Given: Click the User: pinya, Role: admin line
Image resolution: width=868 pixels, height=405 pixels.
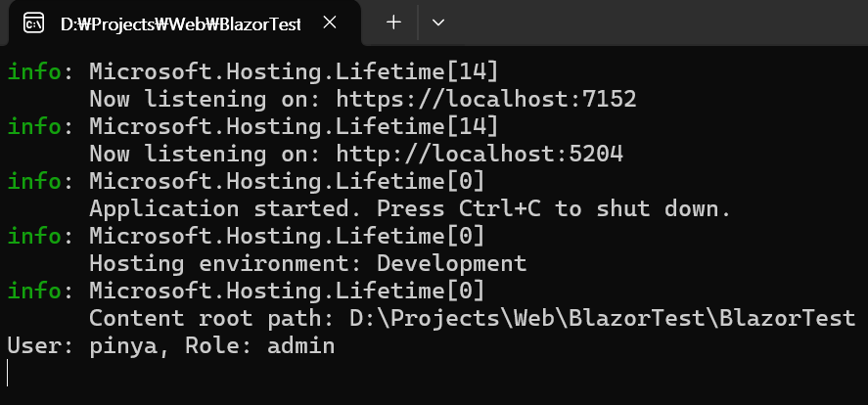Looking at the screenshot, I should tap(171, 345).
